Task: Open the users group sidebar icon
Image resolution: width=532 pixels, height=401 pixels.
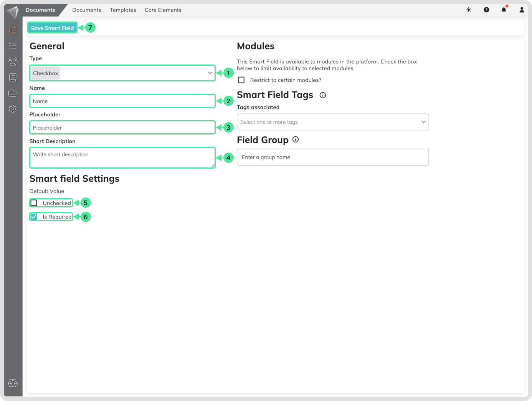Action: [x=13, y=61]
